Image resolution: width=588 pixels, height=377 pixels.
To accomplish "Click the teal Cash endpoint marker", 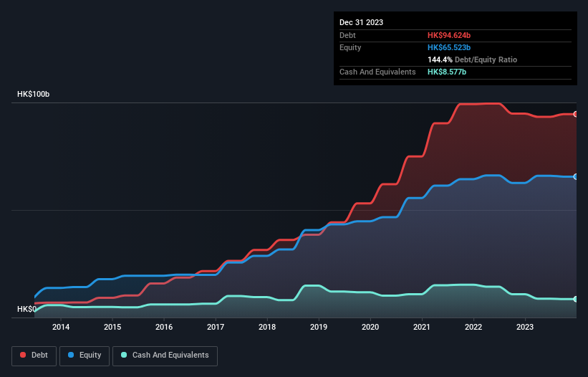I will [x=576, y=299].
